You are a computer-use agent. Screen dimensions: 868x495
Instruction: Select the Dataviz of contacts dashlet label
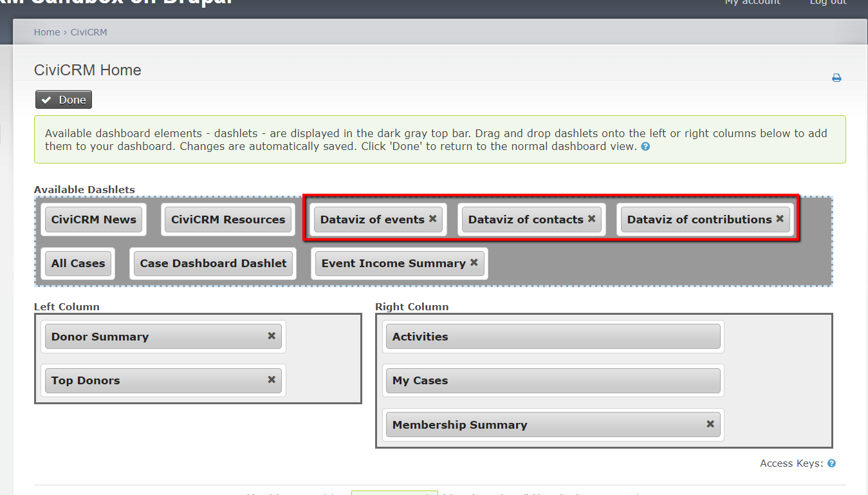point(526,219)
